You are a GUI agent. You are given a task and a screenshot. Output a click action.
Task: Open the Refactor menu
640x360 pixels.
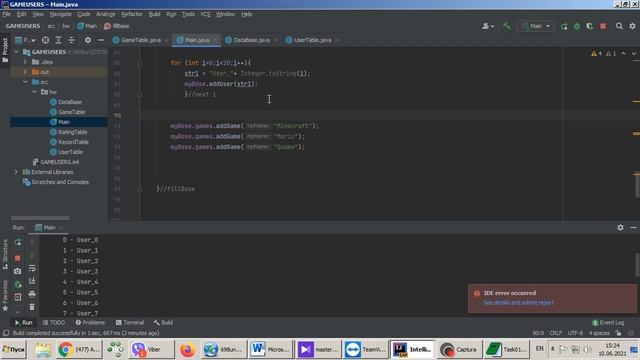pyautogui.click(x=132, y=14)
